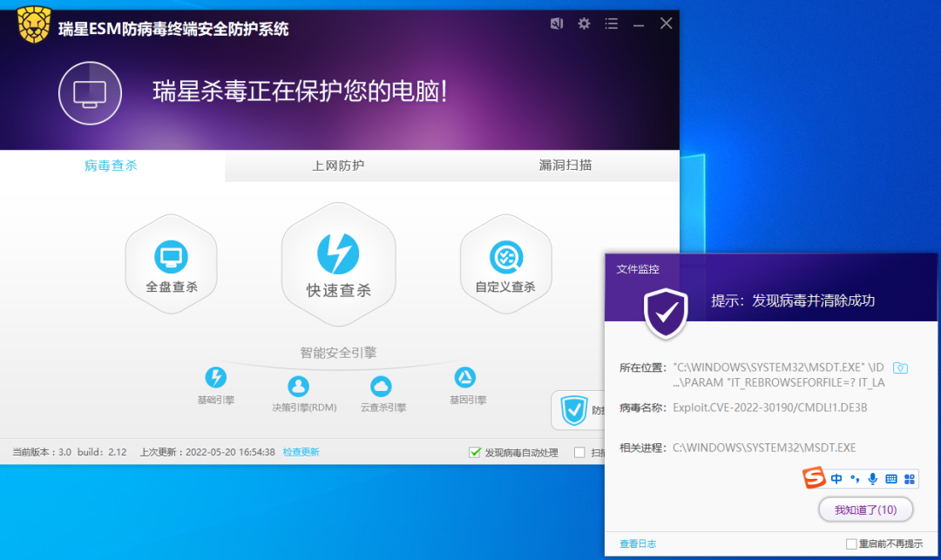
Task: Toggle the partially hidden 扫描 checkbox
Action: tap(579, 452)
